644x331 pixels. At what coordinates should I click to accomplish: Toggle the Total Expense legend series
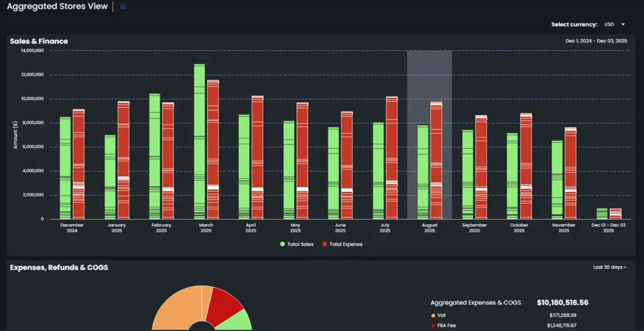(x=341, y=244)
